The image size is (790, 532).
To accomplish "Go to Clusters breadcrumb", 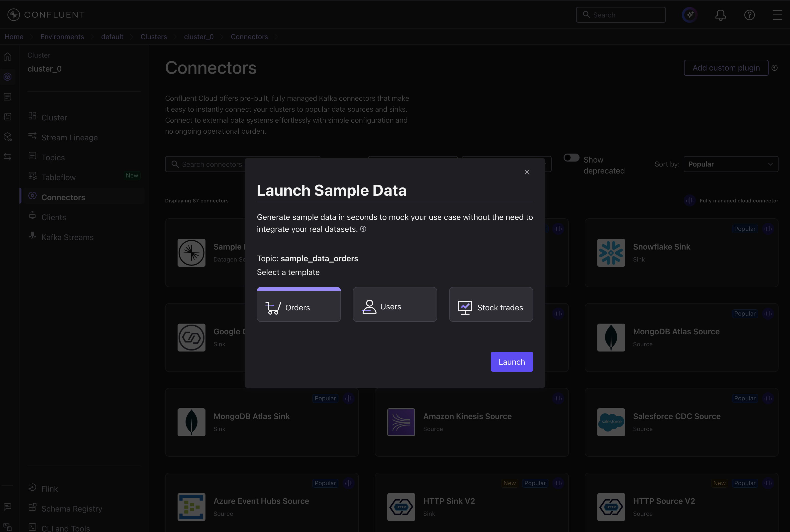I will [x=154, y=37].
